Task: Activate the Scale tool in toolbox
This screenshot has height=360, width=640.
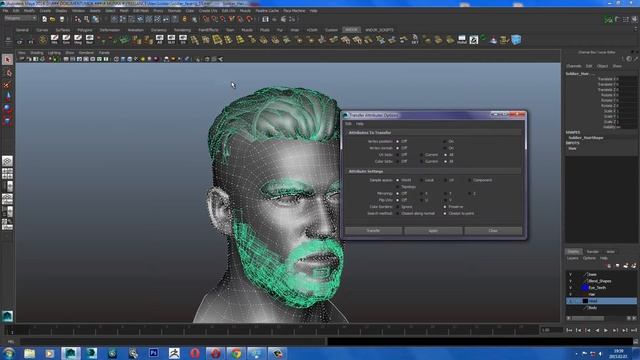Action: coord(7,120)
